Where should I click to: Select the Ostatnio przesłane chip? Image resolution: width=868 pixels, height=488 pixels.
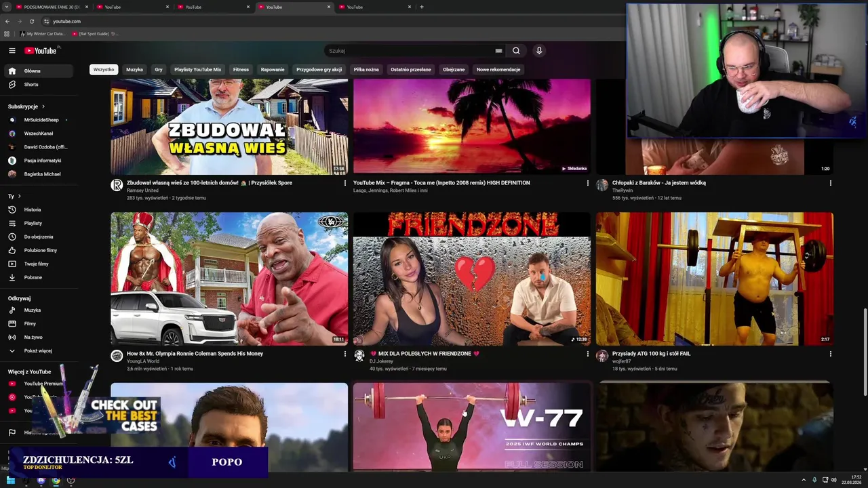[x=411, y=69]
